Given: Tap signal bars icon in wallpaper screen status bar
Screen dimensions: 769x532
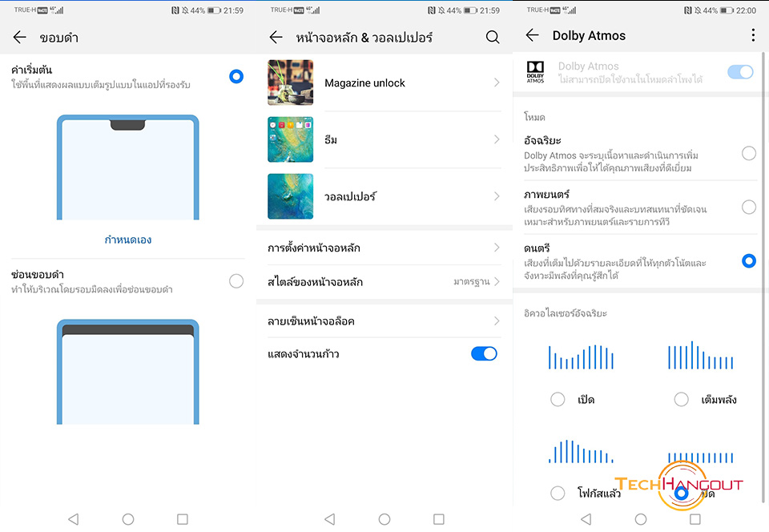Looking at the screenshot, I should (313, 10).
